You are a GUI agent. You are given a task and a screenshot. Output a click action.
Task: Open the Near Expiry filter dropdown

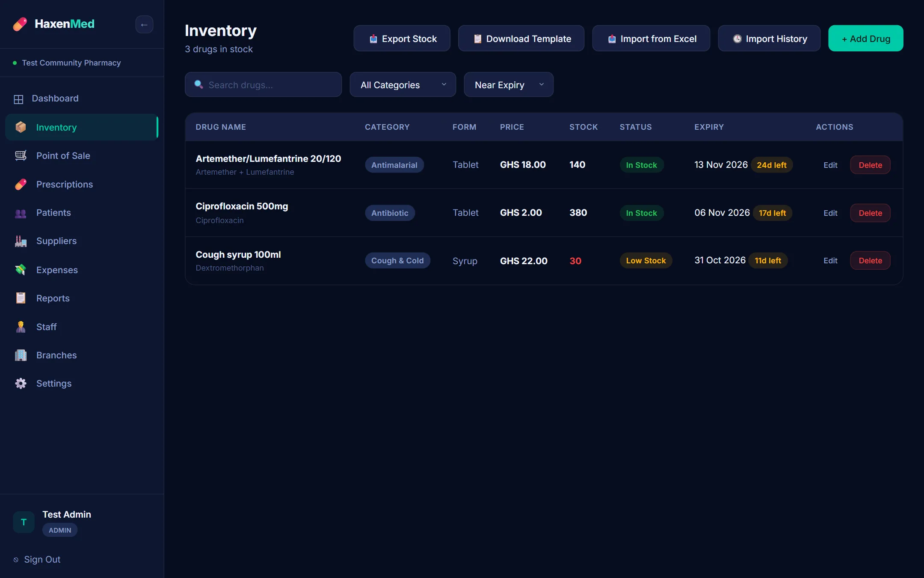pos(509,85)
